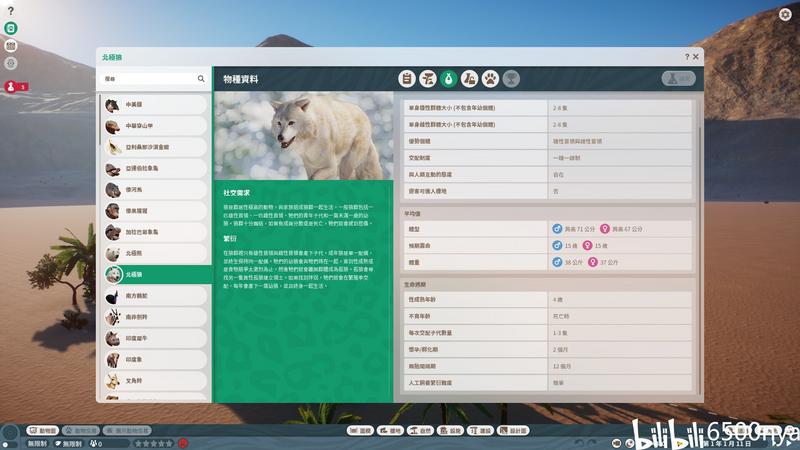This screenshot has width=800, height=450.
Task: Click the second 無限制 status with icon
Action: 69,444
